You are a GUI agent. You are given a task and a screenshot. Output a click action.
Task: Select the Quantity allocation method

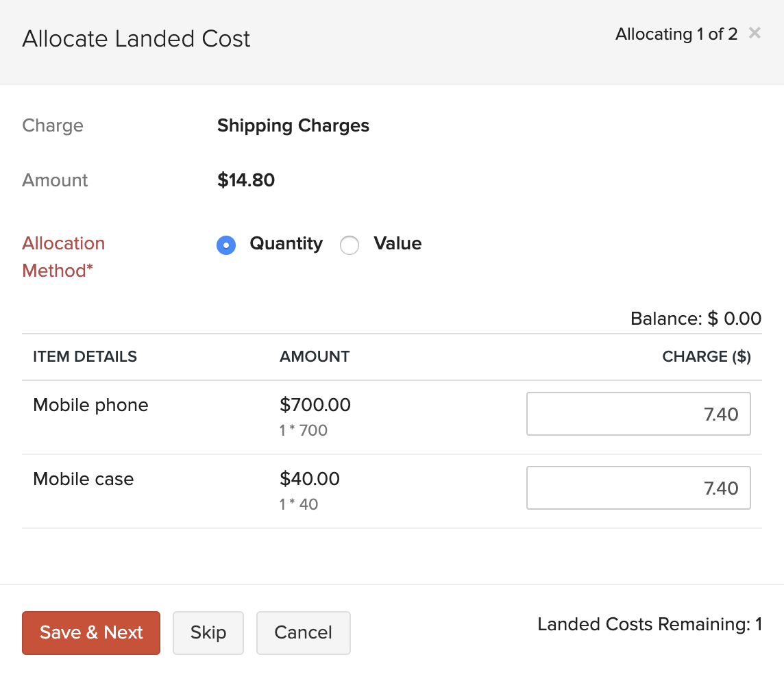tap(226, 245)
